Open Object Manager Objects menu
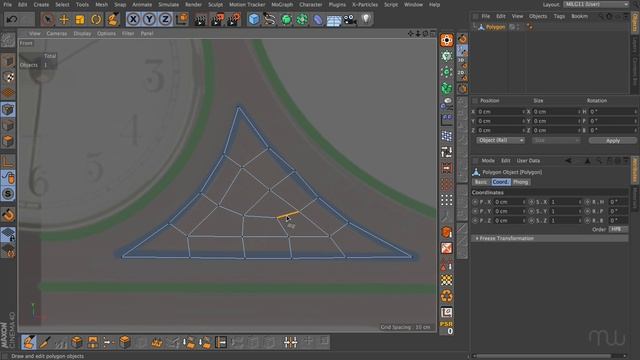This screenshot has width=640, height=360. click(x=538, y=16)
